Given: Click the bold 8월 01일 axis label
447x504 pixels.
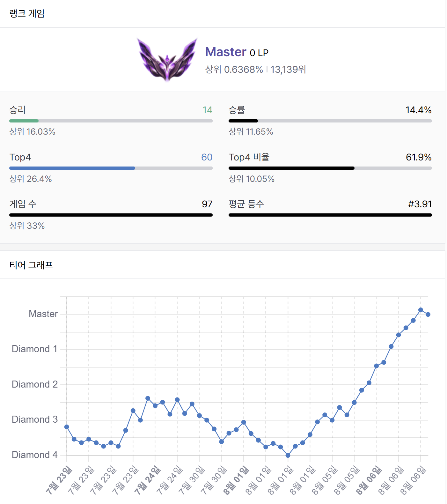Looking at the screenshot, I should 236,480.
